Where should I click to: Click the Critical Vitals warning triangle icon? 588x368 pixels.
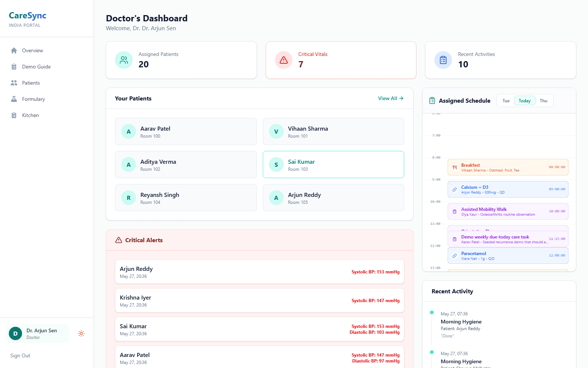coord(284,60)
